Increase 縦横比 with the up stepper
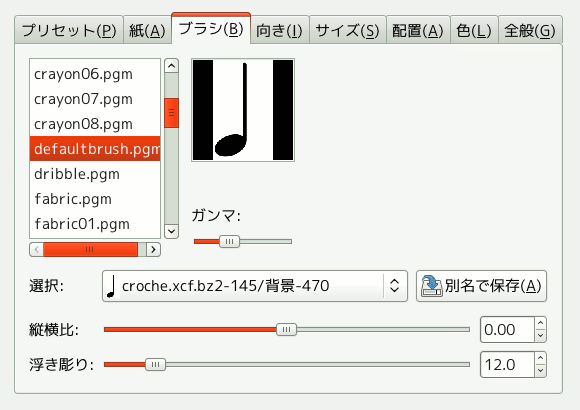580x410 pixels. coord(540,323)
